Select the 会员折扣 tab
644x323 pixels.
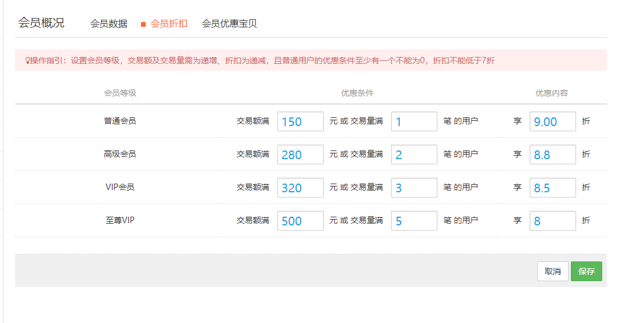pos(169,24)
